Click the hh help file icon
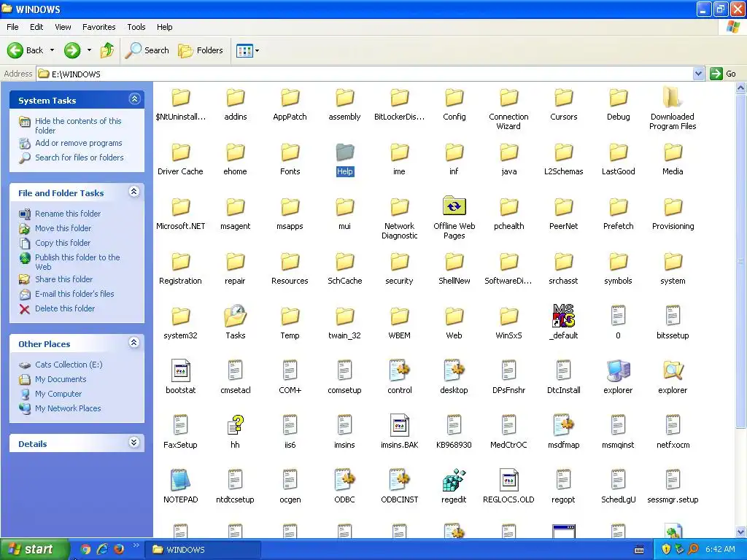This screenshot has width=747, height=560. [x=235, y=425]
